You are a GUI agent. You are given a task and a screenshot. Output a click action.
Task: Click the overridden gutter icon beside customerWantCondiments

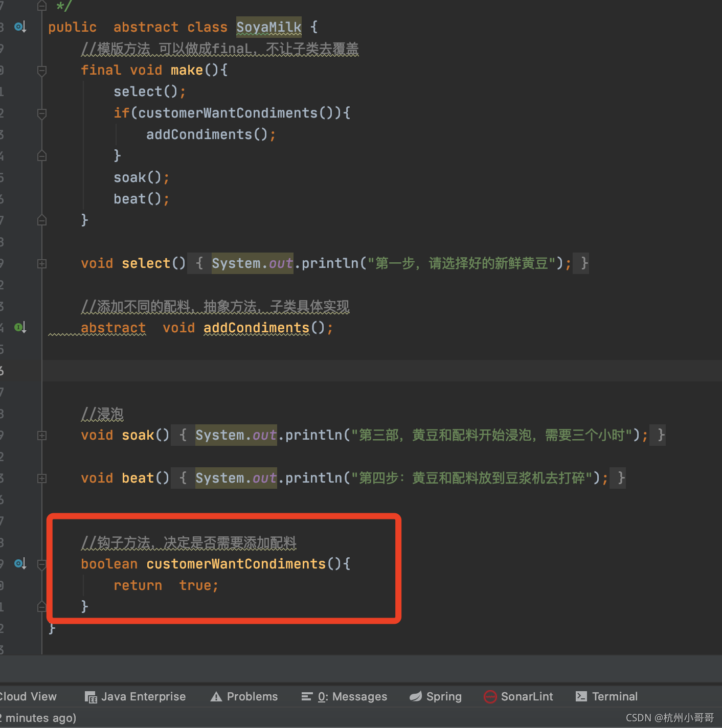tap(20, 563)
